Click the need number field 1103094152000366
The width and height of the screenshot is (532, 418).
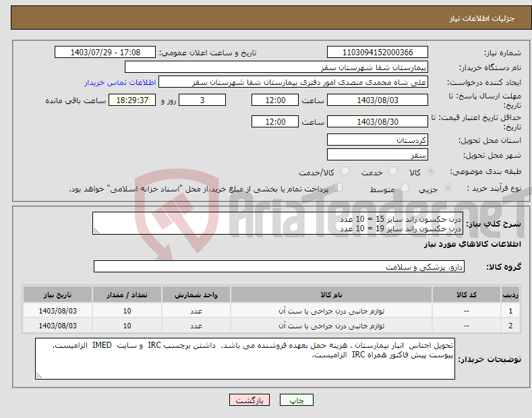[378, 53]
